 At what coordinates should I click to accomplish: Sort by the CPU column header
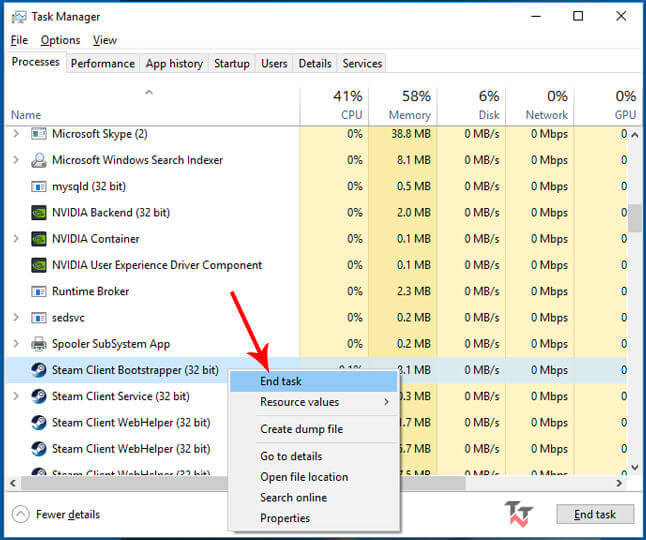(x=335, y=106)
